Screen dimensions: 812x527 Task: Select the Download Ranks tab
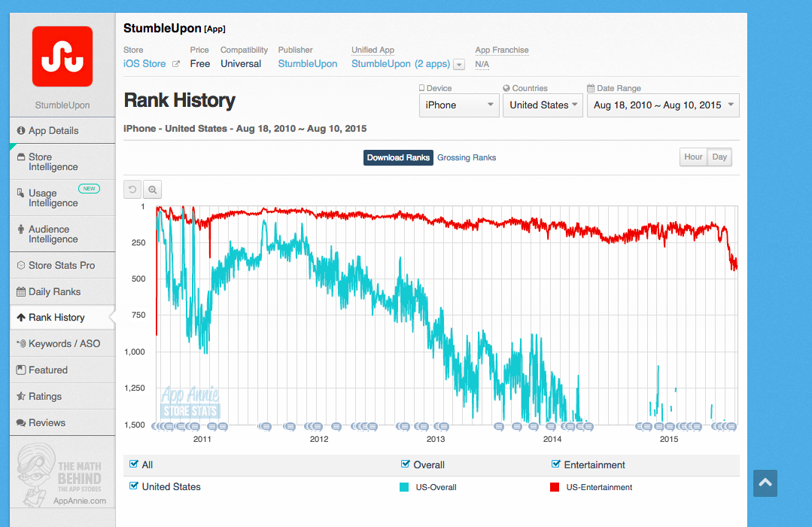point(398,157)
